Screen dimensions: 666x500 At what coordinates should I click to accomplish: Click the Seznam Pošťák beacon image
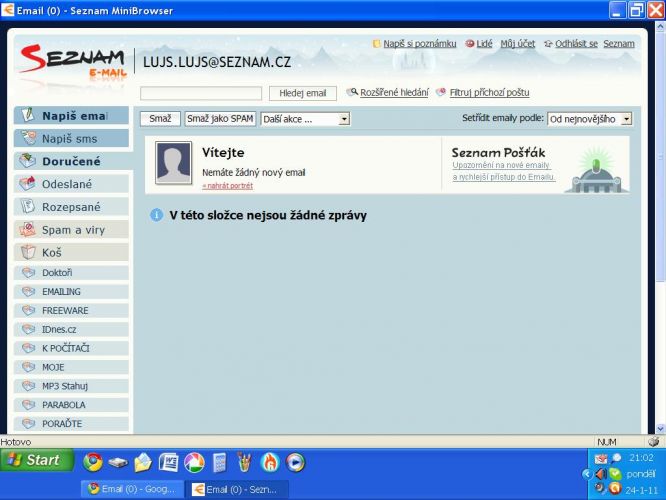click(x=596, y=170)
